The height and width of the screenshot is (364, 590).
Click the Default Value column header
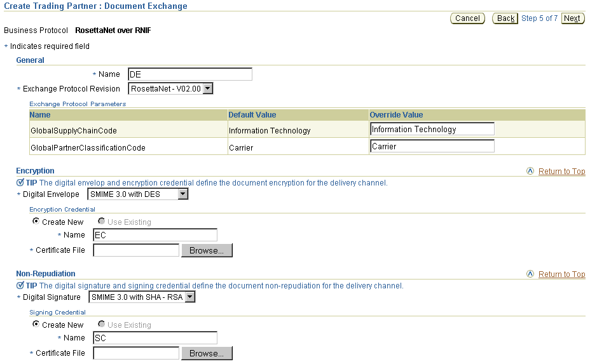(252, 115)
